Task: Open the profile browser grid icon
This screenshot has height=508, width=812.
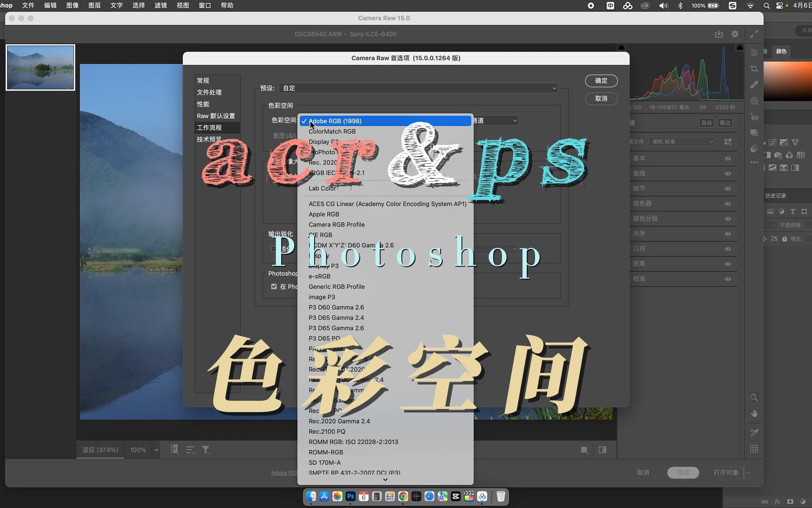Action: [x=727, y=142]
